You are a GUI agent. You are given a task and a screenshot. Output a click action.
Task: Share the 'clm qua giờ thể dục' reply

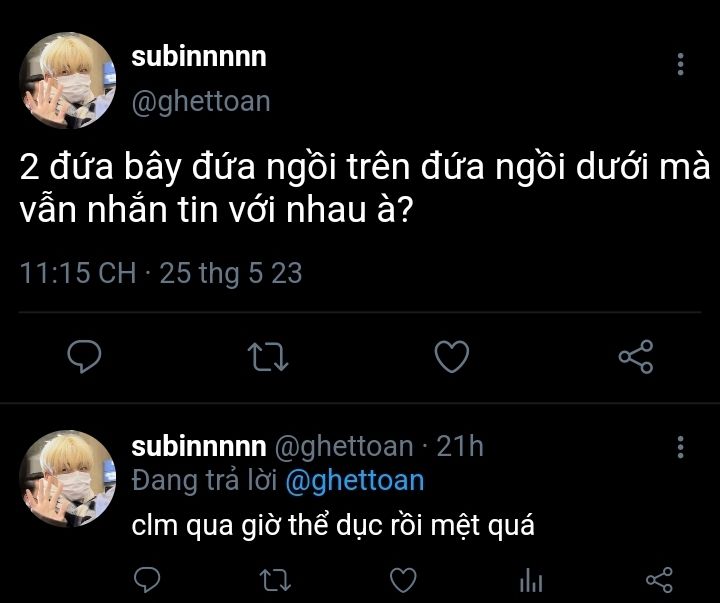pyautogui.click(x=658, y=579)
